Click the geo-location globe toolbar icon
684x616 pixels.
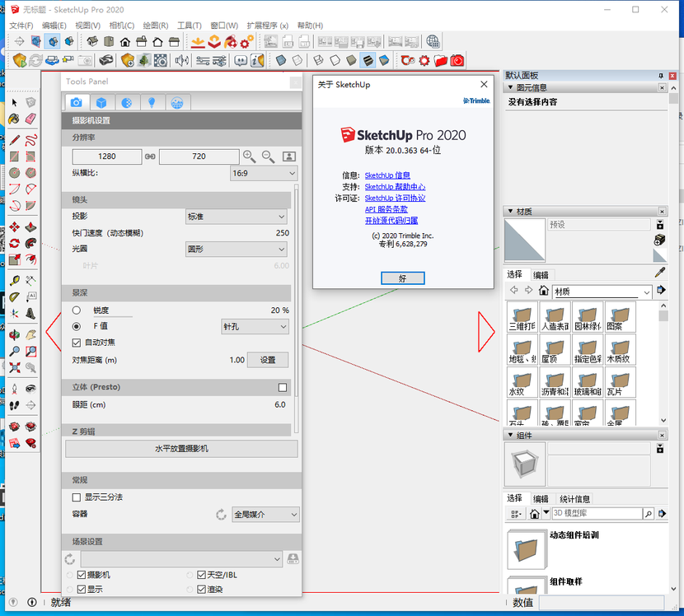[433, 41]
